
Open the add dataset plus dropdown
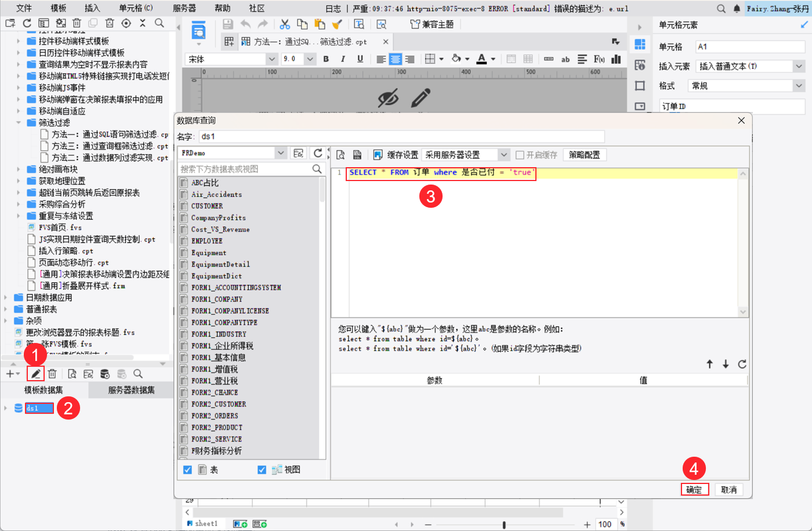click(x=12, y=374)
